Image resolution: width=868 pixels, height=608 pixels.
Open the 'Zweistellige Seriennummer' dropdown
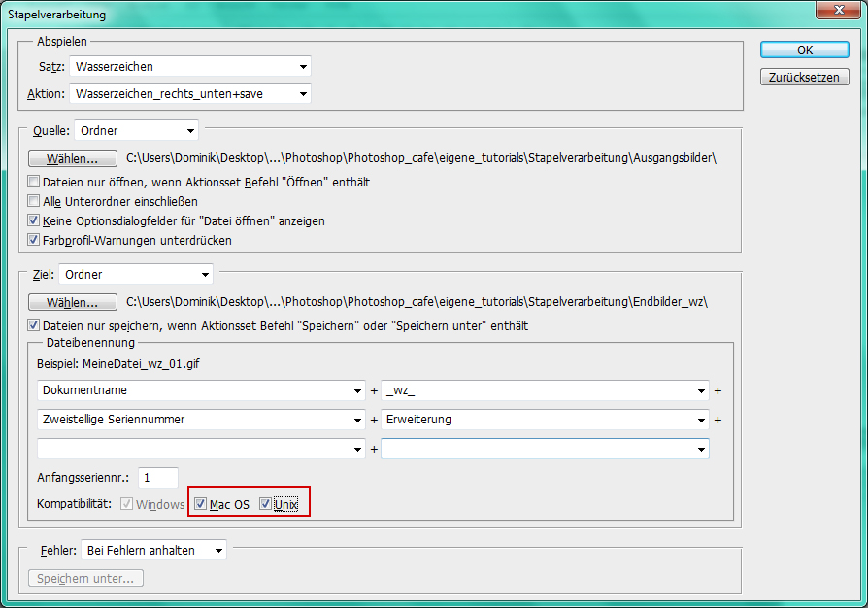(201, 420)
